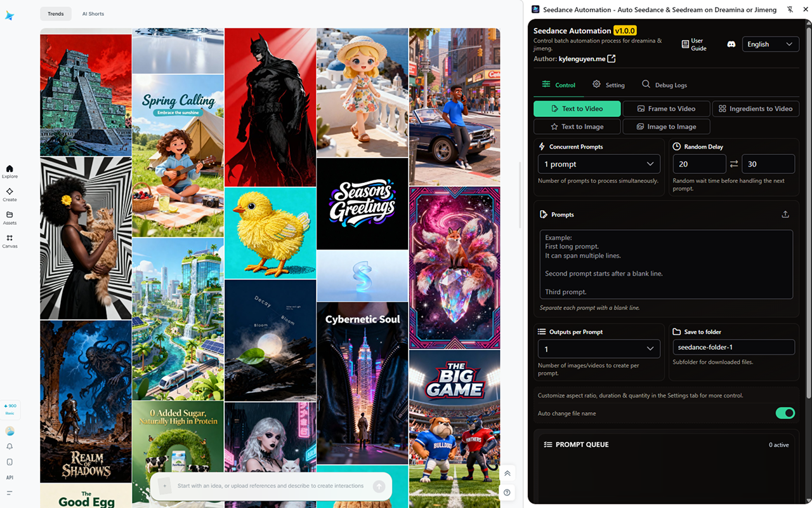
Task: Open the Mayan pyramid thumbnail
Action: 86,95
